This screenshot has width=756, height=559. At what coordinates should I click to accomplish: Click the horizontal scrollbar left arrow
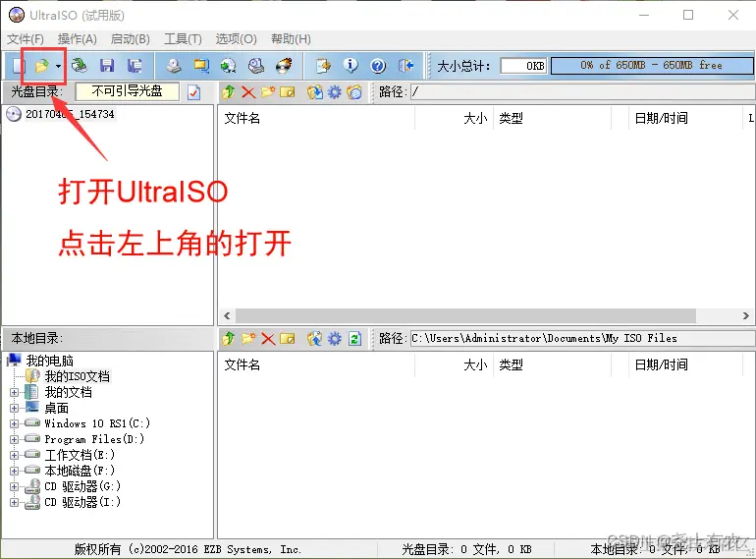pyautogui.click(x=227, y=316)
